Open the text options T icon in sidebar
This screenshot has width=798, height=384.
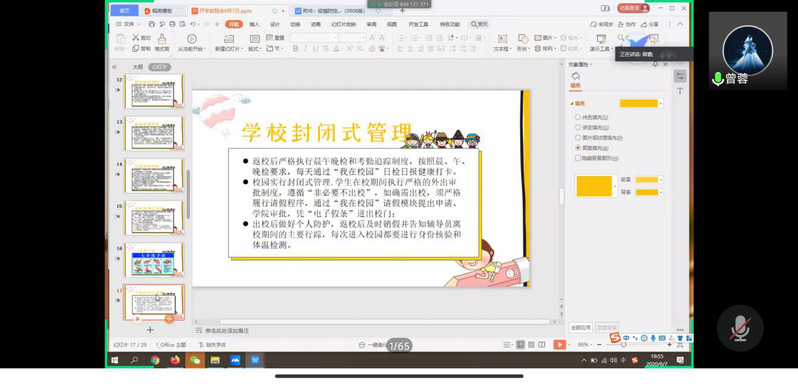[680, 91]
